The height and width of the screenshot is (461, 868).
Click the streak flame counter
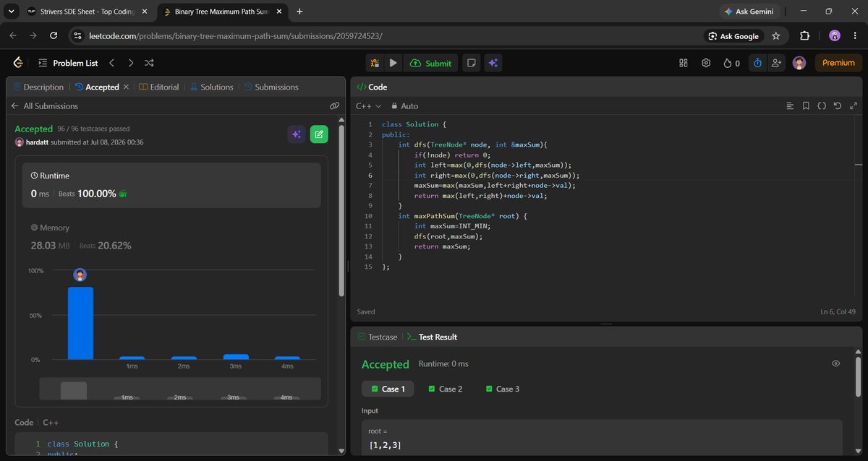coord(731,63)
